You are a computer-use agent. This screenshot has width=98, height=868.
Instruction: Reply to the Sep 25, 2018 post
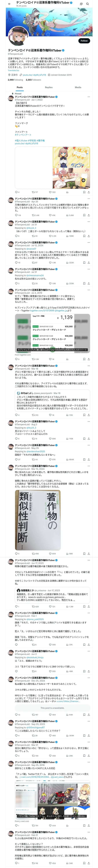16,826
